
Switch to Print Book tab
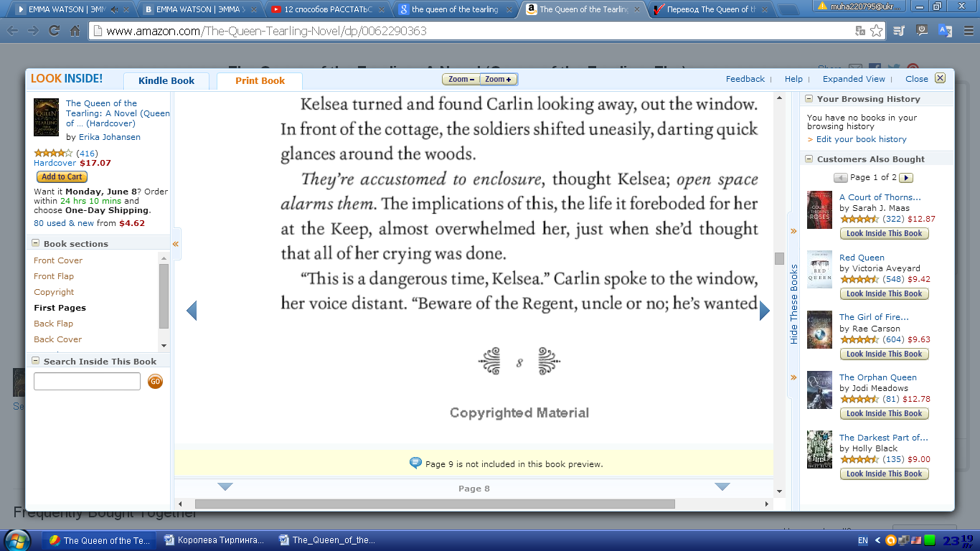pyautogui.click(x=260, y=81)
